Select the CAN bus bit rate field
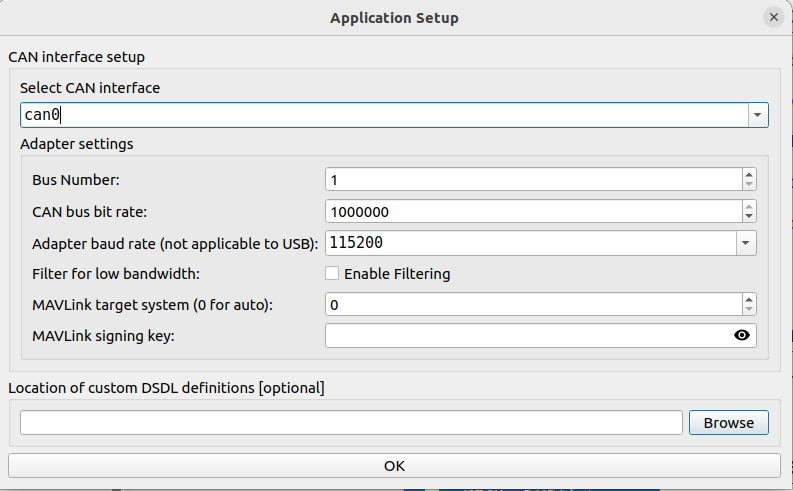The height and width of the screenshot is (491, 793). pos(532,212)
